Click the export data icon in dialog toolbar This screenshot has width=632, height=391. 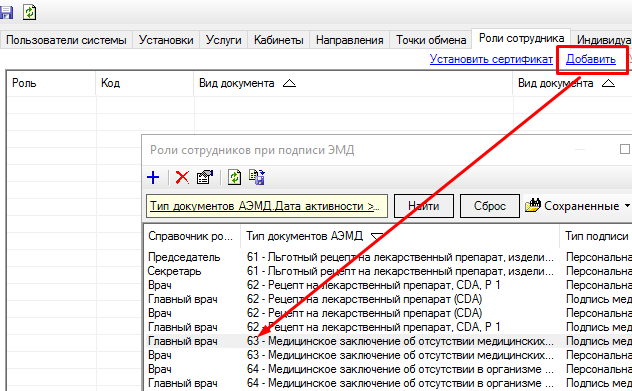click(x=257, y=177)
